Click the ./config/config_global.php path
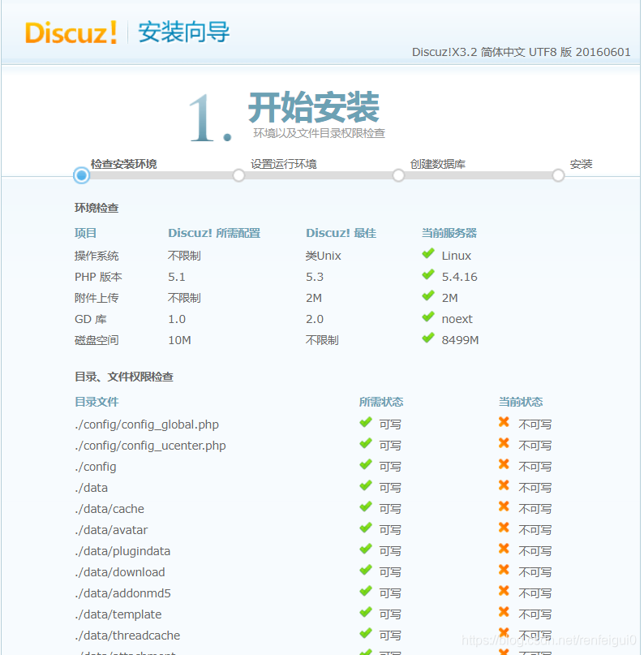644x655 pixels. [x=147, y=424]
